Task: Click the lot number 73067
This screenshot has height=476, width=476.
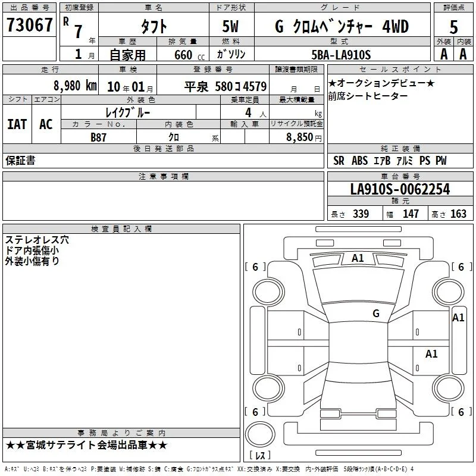Action: 29,25
